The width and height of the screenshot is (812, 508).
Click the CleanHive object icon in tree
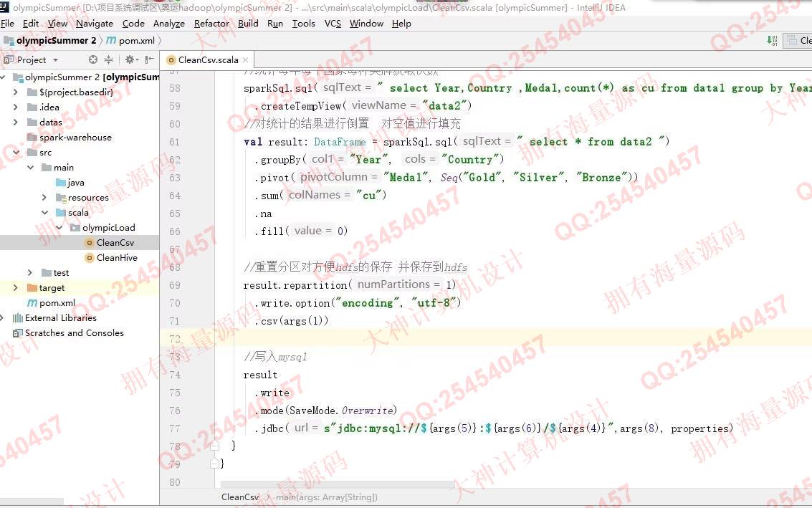click(x=90, y=257)
